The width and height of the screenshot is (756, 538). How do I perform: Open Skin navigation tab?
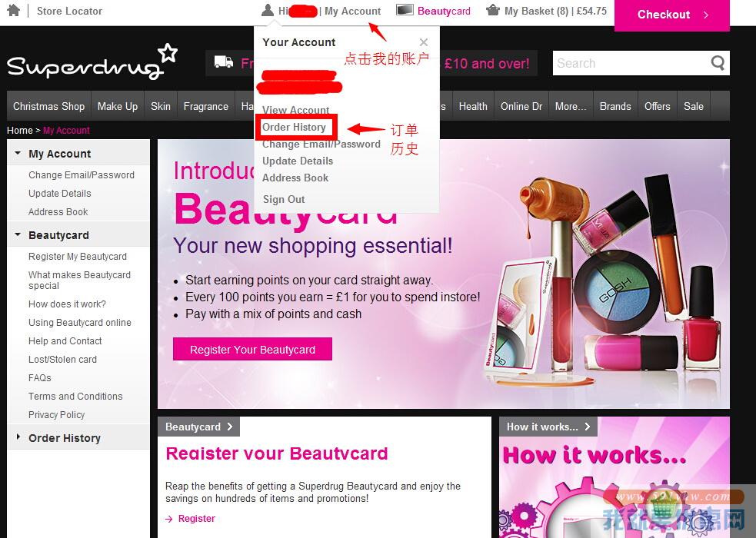(x=161, y=106)
